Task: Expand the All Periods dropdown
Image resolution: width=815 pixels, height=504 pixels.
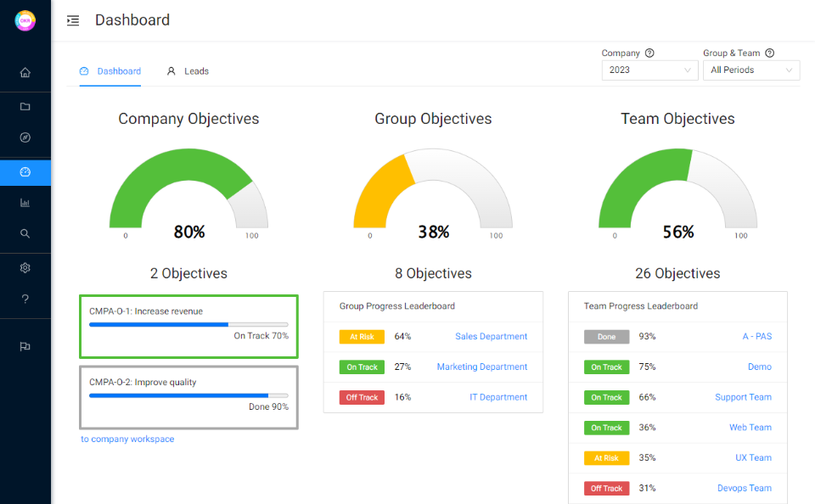Action: pyautogui.click(x=750, y=70)
